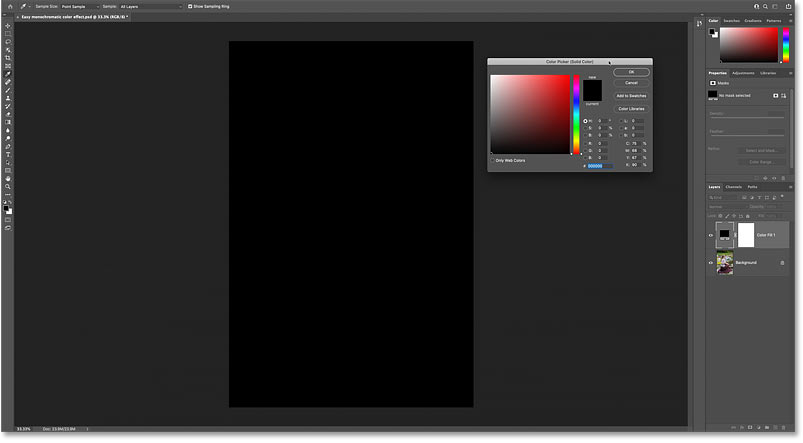Open the Search icon at top right
Screen dimensions: 803x443
click(x=765, y=7)
